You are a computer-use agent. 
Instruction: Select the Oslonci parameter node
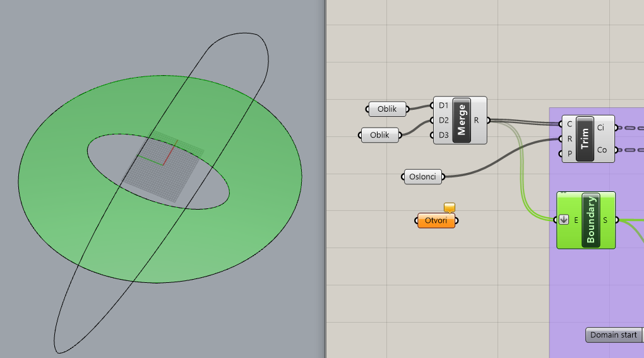(422, 177)
